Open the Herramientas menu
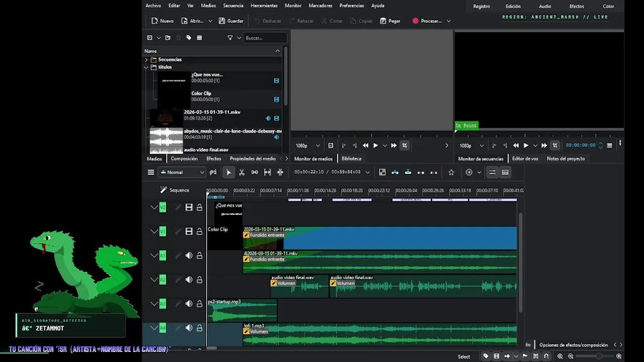Screen dimensions: 644x362 (x=264, y=6)
